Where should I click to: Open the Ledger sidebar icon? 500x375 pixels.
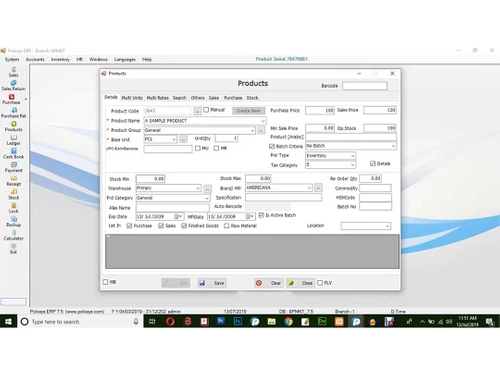(14, 140)
